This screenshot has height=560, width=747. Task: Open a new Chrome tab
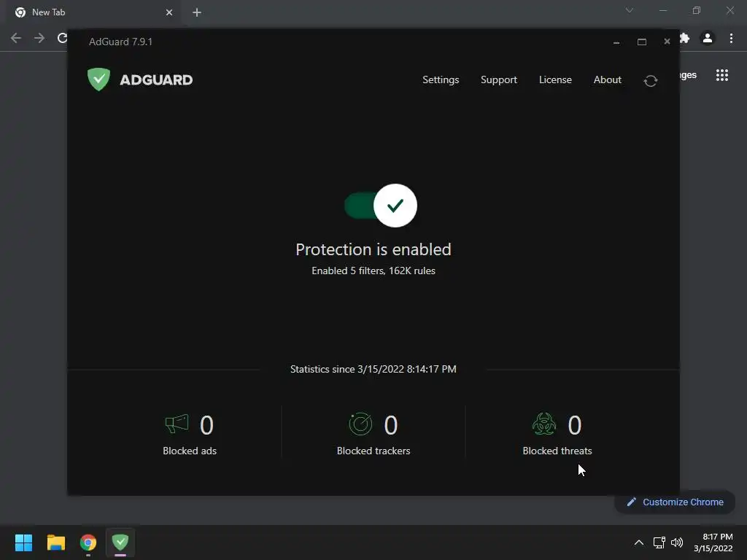[x=197, y=12]
